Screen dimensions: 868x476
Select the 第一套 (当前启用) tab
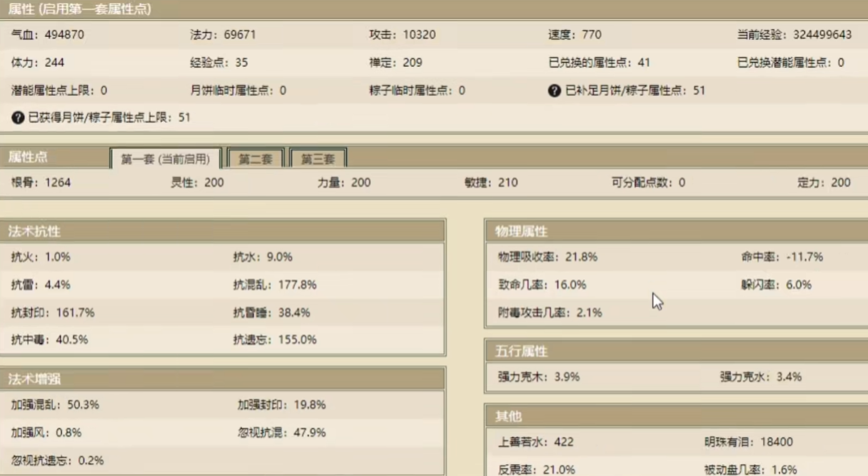tap(166, 159)
